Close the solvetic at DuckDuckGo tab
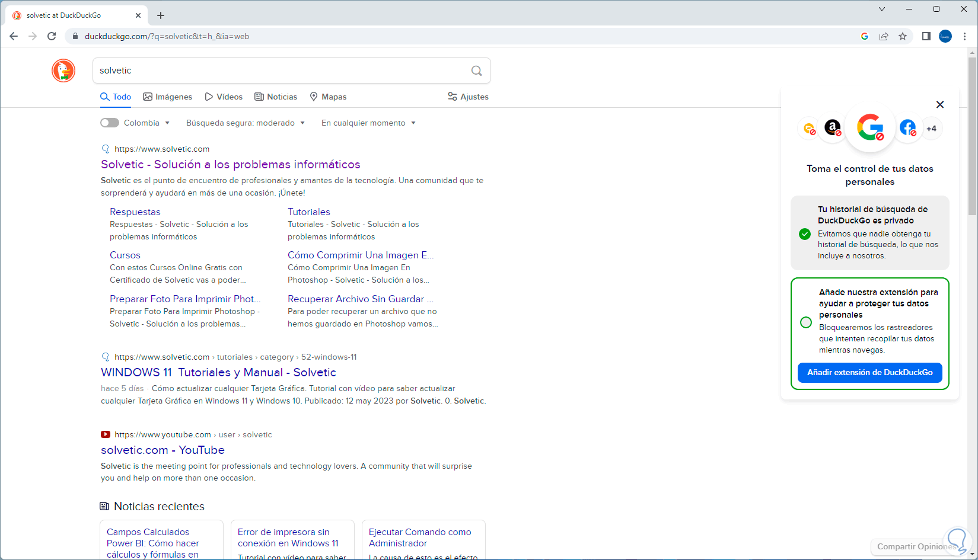Screen dimensions: 978x560 click(139, 15)
